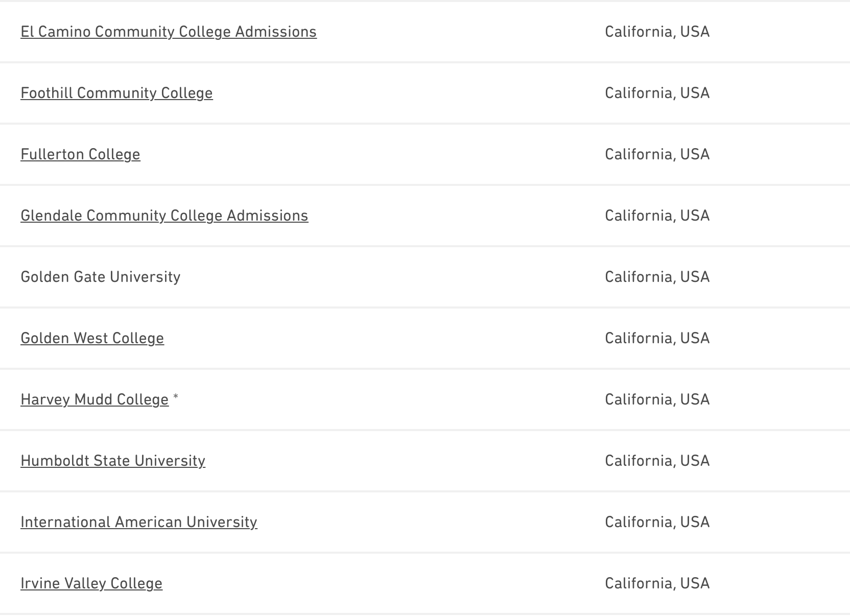Select International American University's location text

(x=657, y=522)
